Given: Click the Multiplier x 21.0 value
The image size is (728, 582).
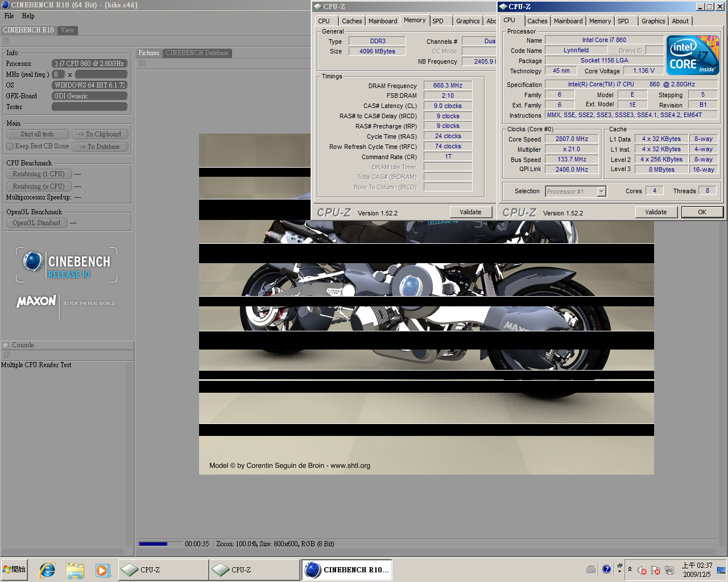Looking at the screenshot, I should click(572, 149).
